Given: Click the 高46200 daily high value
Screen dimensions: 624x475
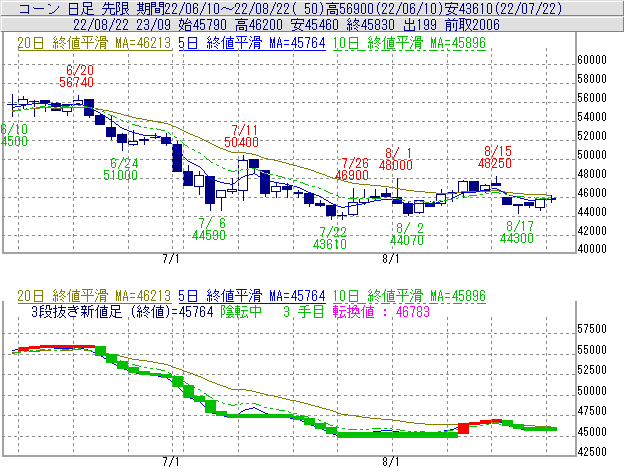Looking at the screenshot, I should tap(259, 25).
